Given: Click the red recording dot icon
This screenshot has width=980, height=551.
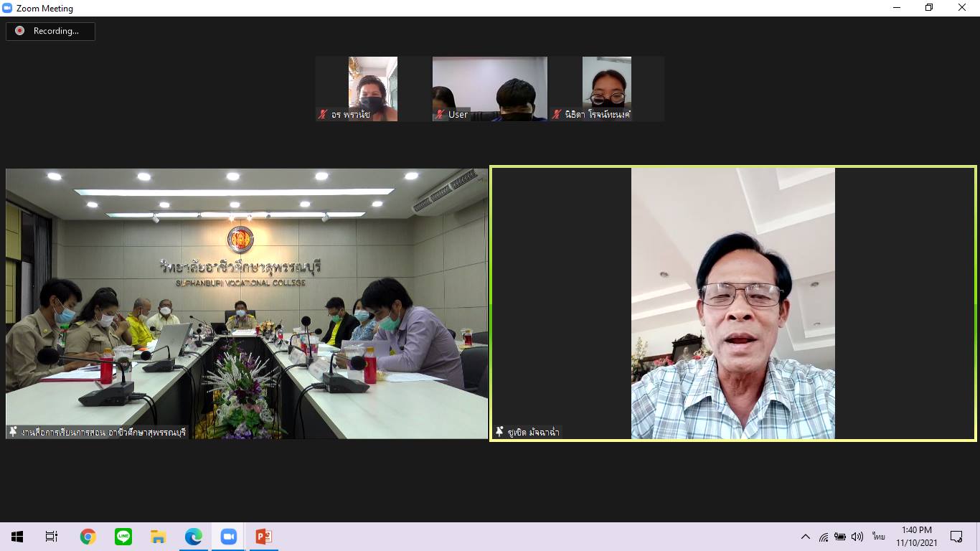Looking at the screenshot, I should 19,31.
